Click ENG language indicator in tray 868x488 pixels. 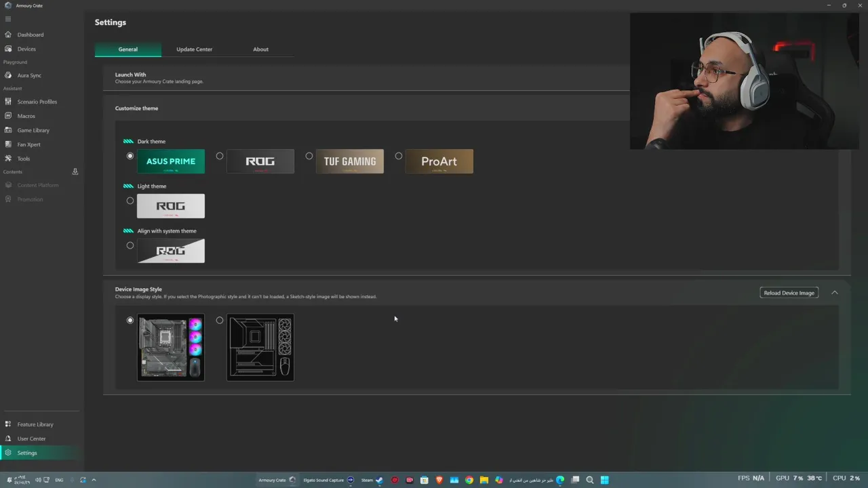coord(59,480)
